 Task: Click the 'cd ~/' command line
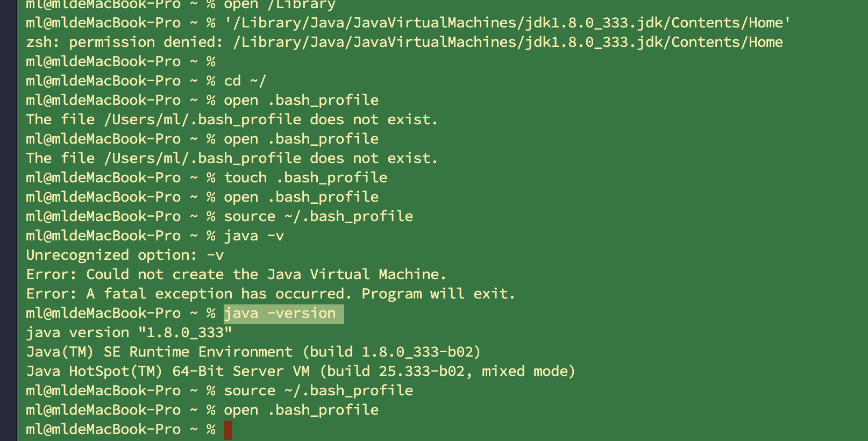click(245, 81)
